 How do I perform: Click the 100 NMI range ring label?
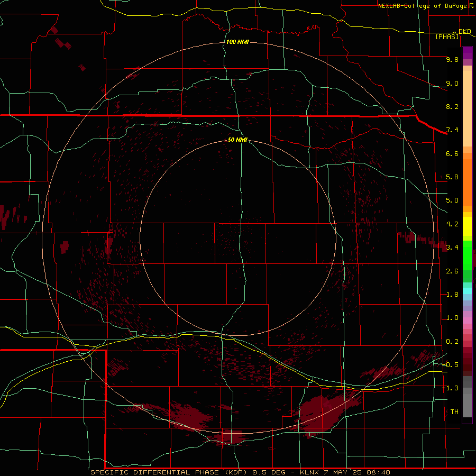237,42
